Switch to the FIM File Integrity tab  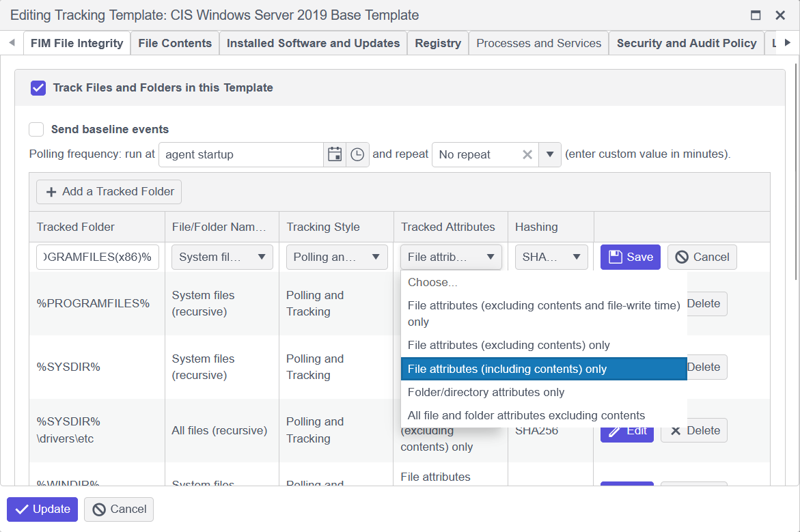tap(77, 43)
